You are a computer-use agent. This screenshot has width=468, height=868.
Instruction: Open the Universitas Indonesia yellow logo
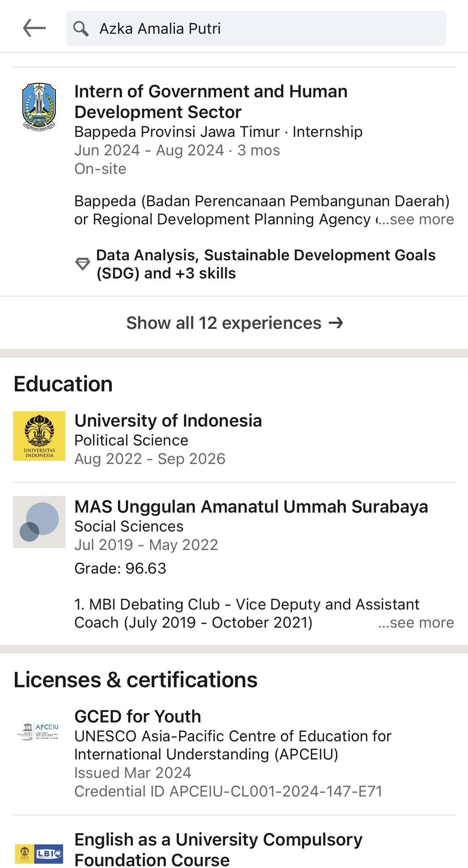tap(39, 436)
